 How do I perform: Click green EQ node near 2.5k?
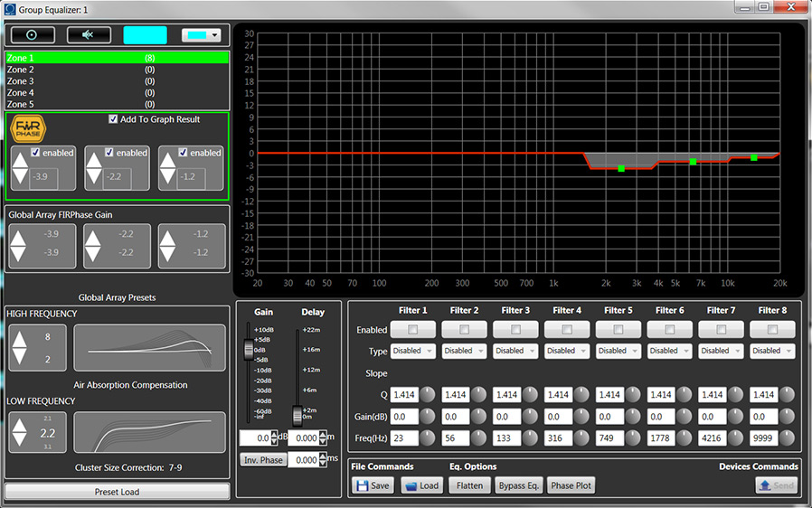point(621,168)
